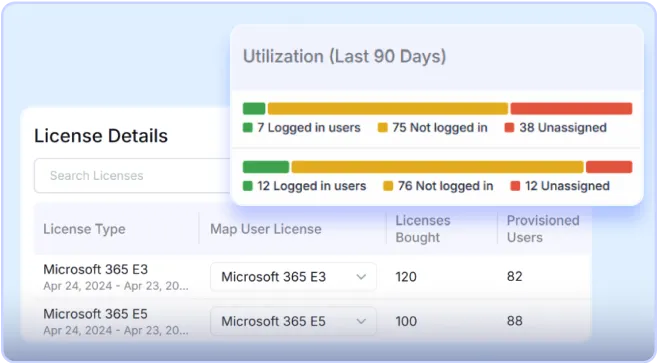
Task: Click red segment of the first utilization bar
Action: [572, 109]
